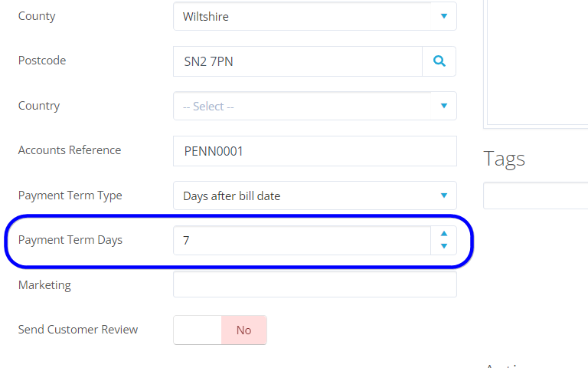Click the County dropdown arrow
The height and width of the screenshot is (368, 588).
[x=443, y=16]
